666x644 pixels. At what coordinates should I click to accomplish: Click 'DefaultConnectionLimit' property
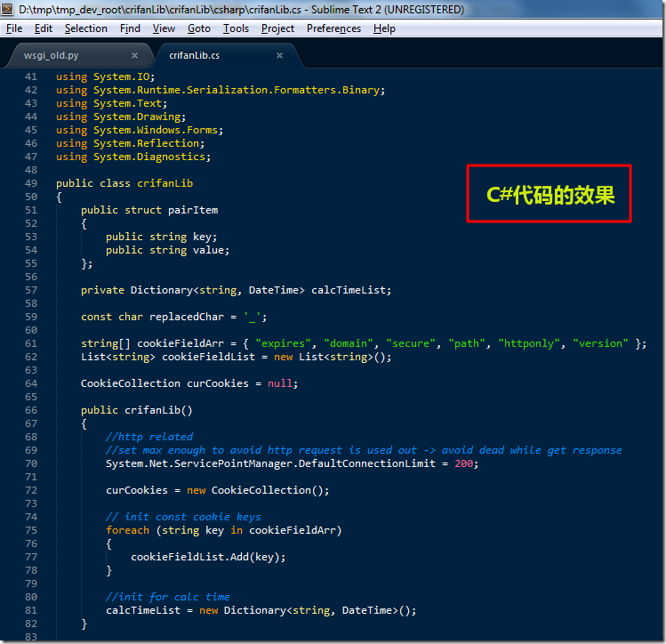point(367,464)
